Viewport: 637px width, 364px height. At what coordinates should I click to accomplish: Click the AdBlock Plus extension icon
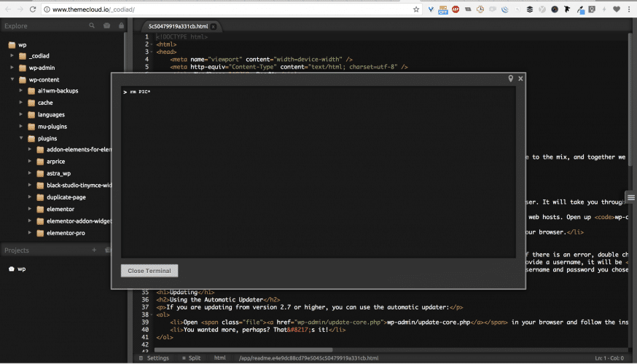(x=455, y=9)
